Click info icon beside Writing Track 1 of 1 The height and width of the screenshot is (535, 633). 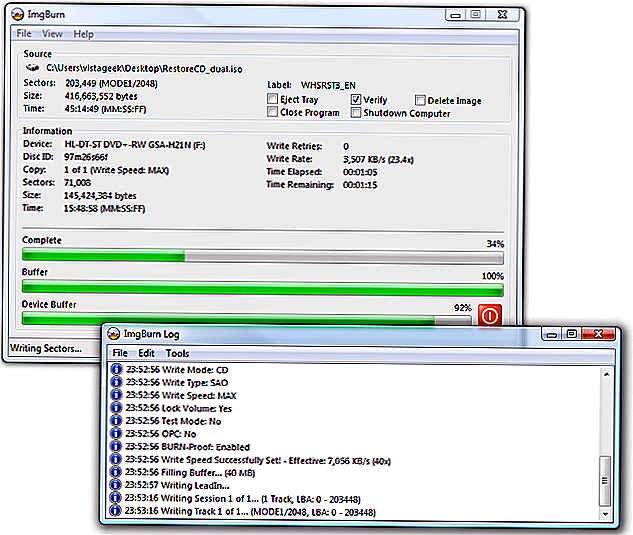[116, 511]
